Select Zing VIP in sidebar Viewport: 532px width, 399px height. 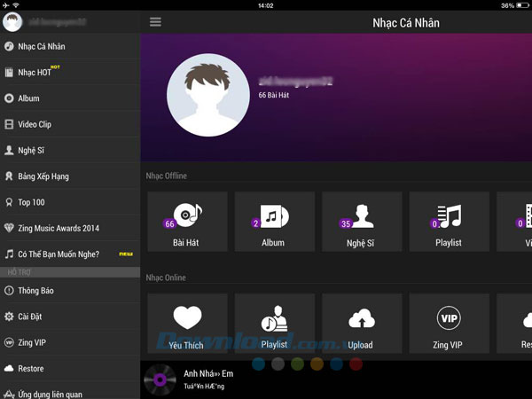[70, 342]
